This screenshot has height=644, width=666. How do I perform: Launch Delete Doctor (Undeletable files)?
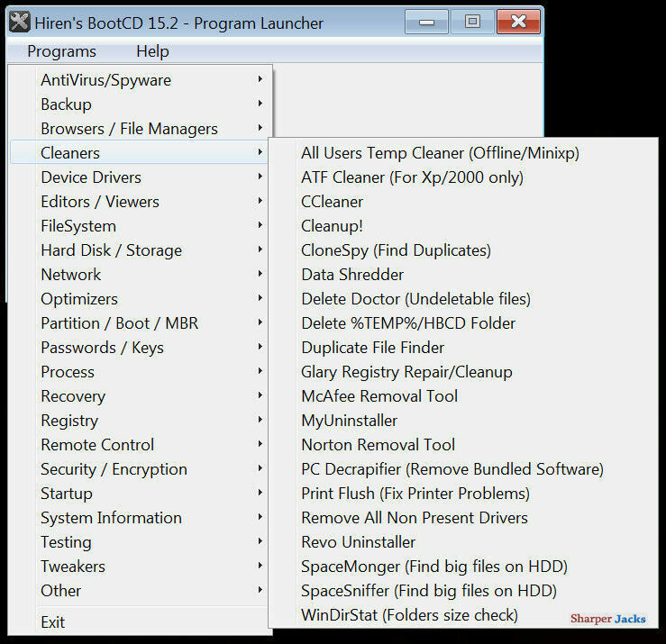click(x=463, y=298)
